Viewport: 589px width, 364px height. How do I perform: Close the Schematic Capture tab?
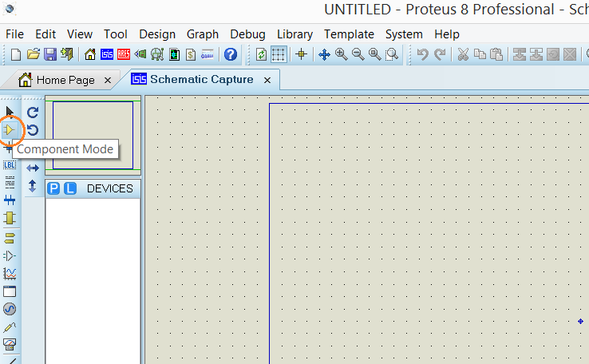click(267, 80)
